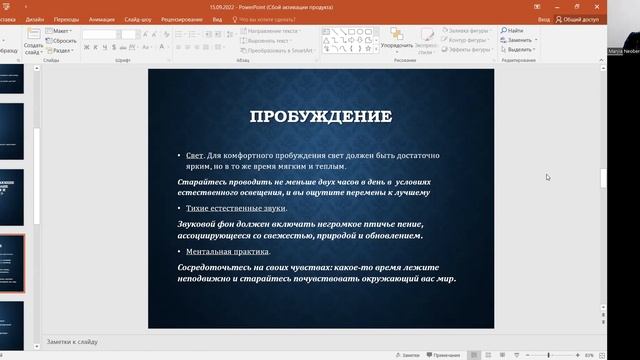Viewport: 640px width, 360px height.
Task: Switch to Slide Sorter view icon
Action: (488, 356)
